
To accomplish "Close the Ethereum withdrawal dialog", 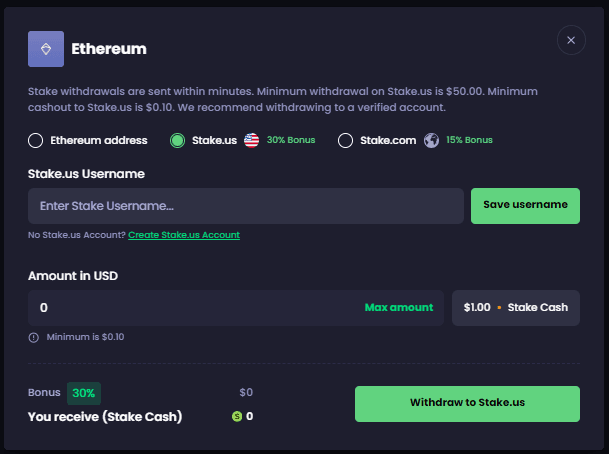I will click(571, 40).
